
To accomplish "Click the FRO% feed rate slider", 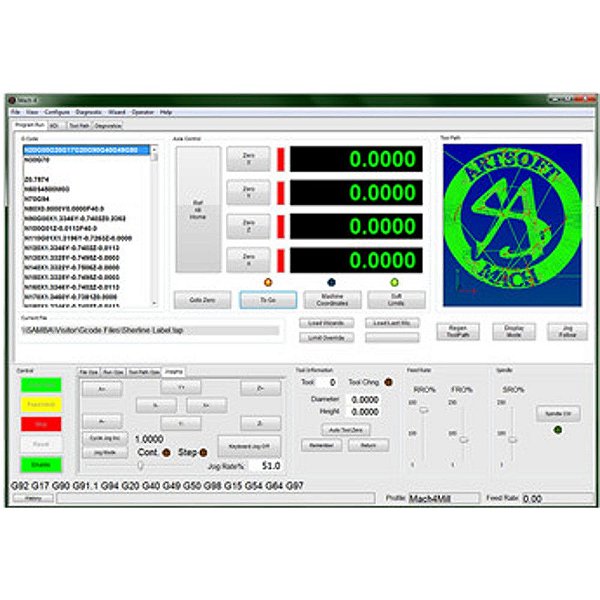I will 462,438.
